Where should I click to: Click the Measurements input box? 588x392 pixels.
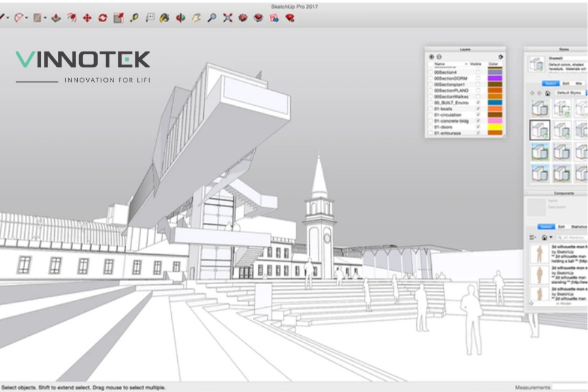point(570,387)
